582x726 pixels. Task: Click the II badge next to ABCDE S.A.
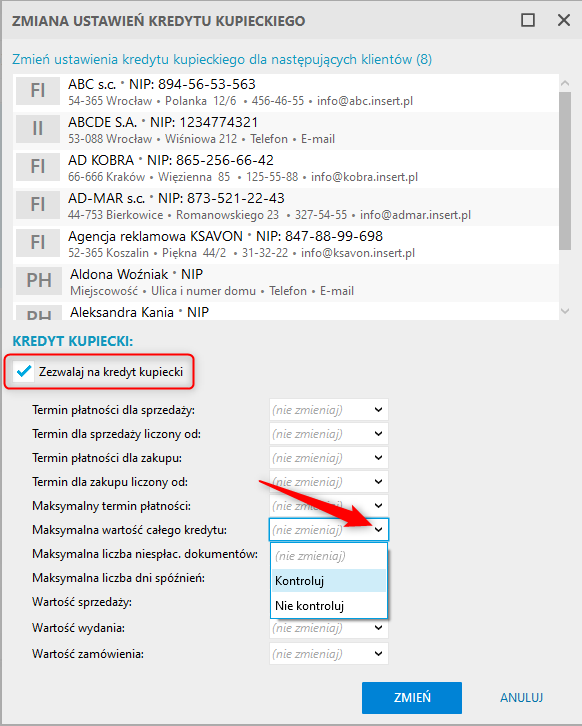38,129
